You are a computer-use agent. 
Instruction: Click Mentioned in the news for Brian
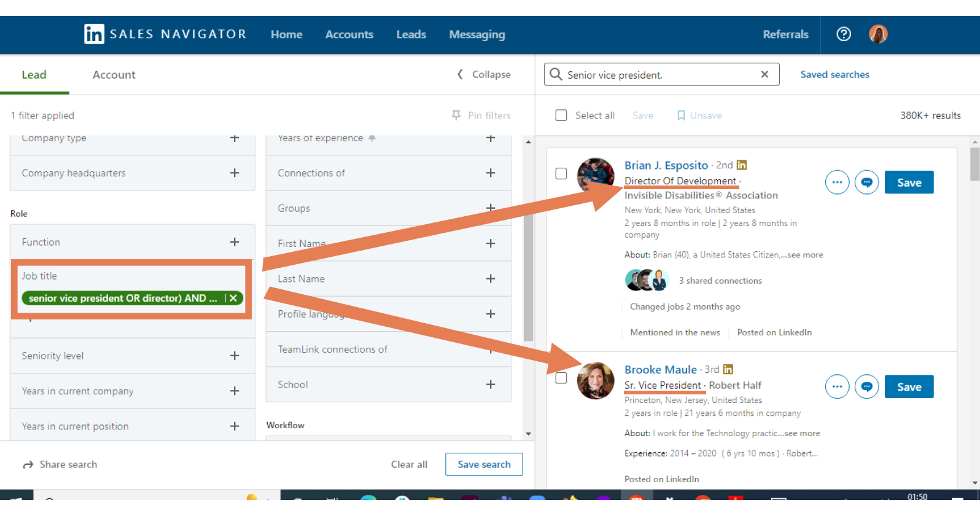tap(675, 332)
